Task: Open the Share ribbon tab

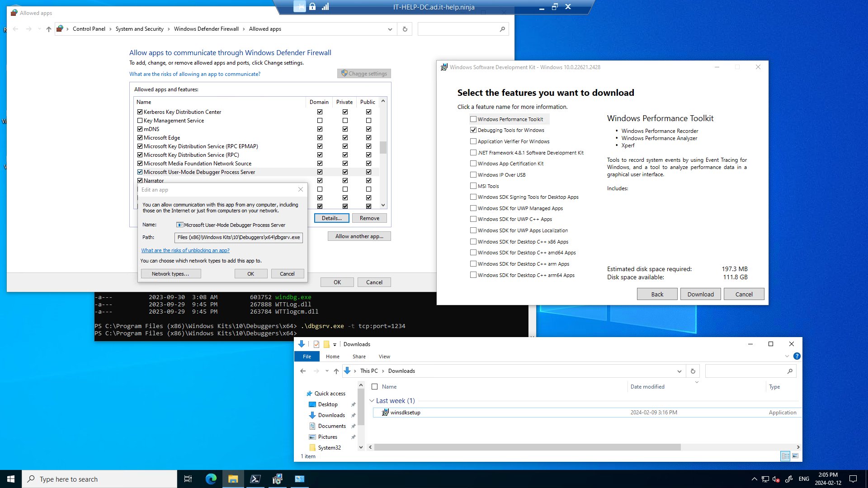Action: pyautogui.click(x=359, y=357)
